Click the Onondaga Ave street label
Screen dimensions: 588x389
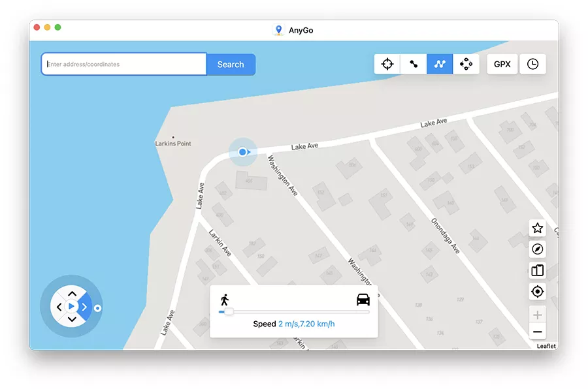coord(445,236)
